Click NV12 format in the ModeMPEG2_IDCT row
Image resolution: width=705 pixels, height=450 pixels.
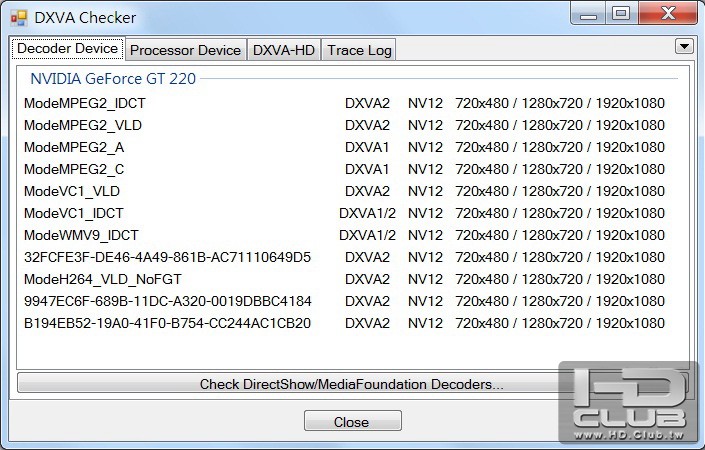pos(425,103)
